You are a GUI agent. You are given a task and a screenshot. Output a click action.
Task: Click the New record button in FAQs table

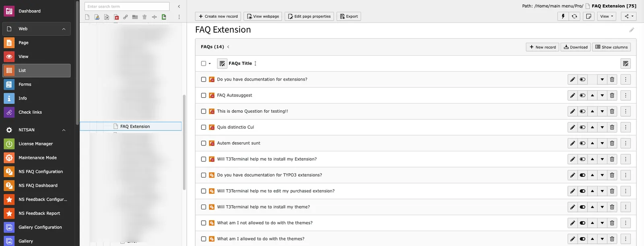coord(542,47)
